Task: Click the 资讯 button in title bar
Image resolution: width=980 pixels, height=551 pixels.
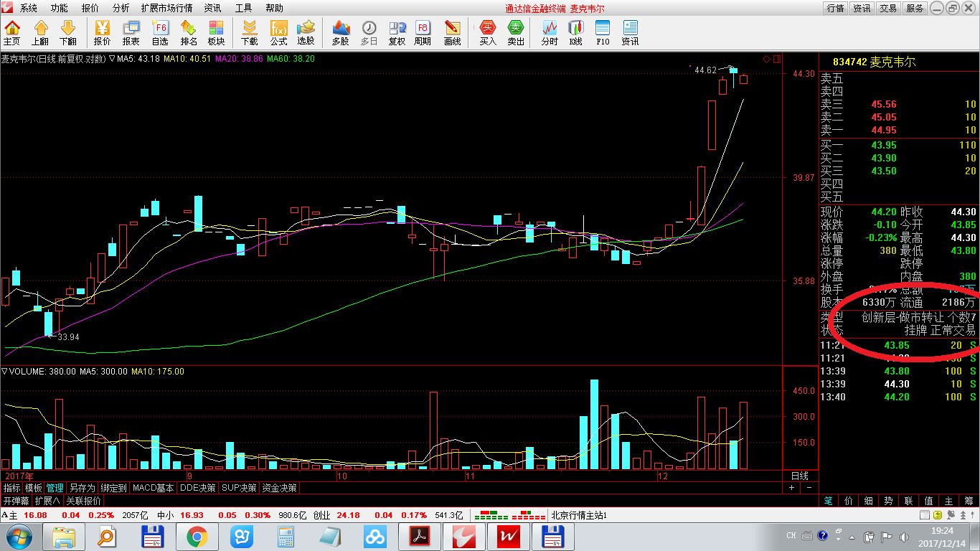Action: point(862,8)
